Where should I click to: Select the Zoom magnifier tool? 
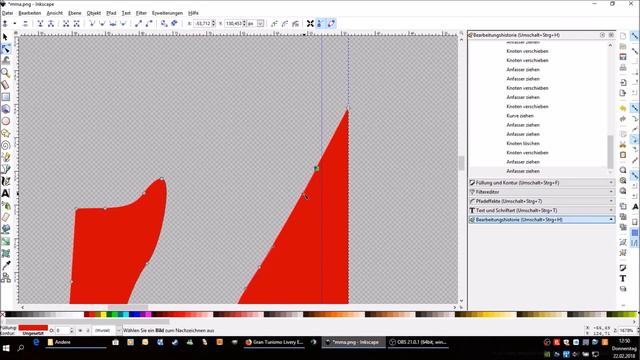(6, 73)
